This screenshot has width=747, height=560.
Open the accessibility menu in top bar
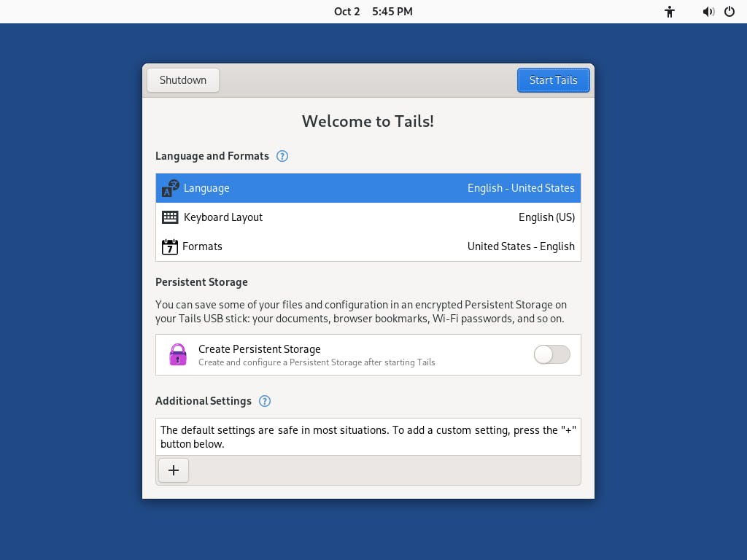[670, 12]
